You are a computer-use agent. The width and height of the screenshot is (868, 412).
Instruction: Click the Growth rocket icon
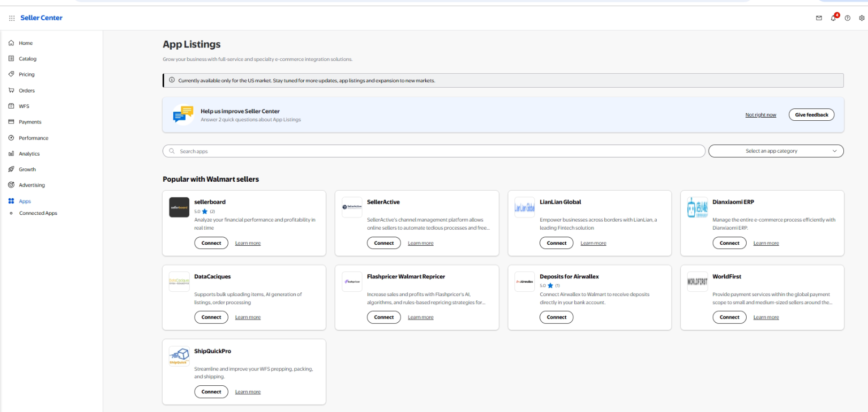(11, 169)
